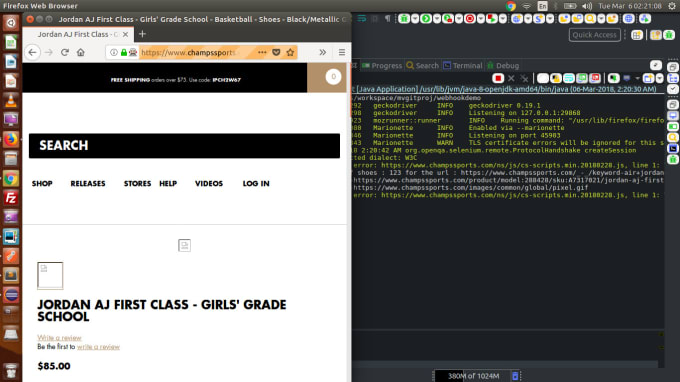Toggle Show Console When Standard Error Changes

595,78
